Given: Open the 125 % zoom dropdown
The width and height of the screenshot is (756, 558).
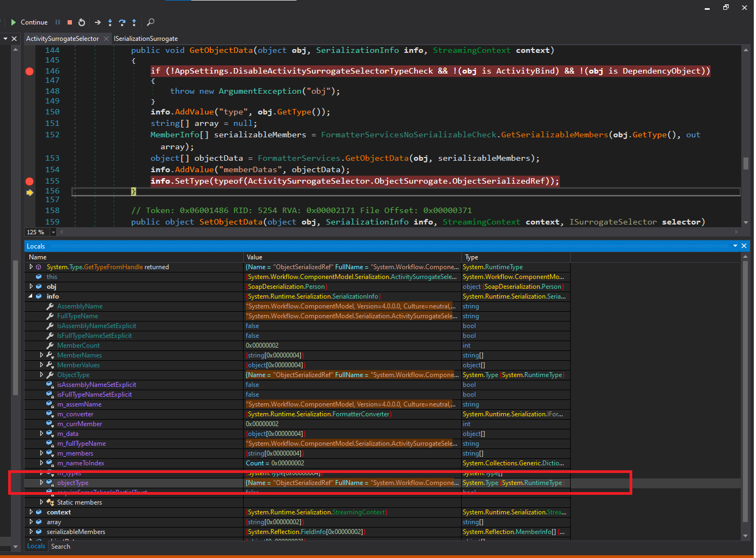Looking at the screenshot, I should tap(53, 232).
